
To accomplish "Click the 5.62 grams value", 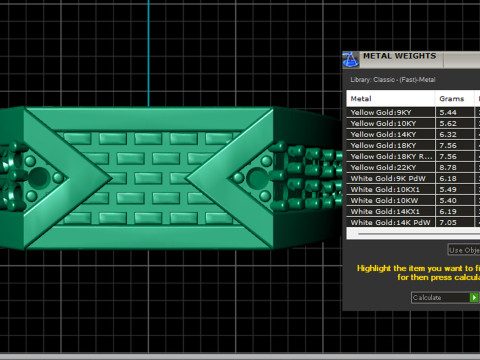I will [x=448, y=124].
